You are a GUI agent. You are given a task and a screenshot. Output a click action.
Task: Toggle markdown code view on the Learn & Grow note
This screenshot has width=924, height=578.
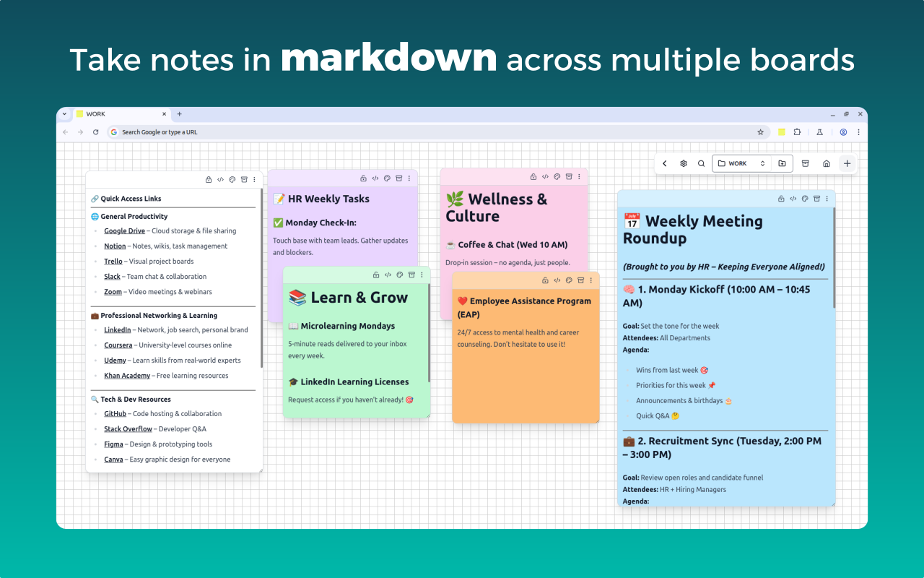tap(388, 275)
